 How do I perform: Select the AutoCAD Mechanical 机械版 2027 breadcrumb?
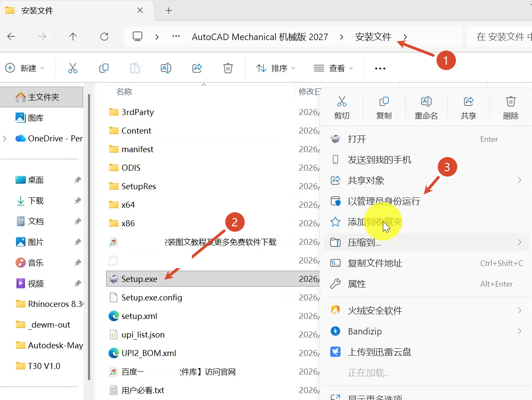(x=260, y=37)
